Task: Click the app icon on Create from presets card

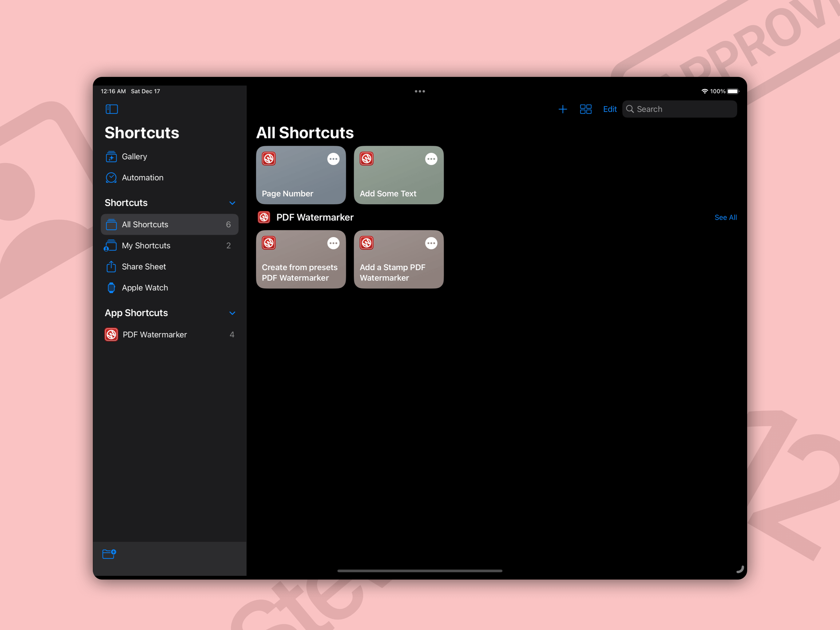Action: tap(268, 243)
